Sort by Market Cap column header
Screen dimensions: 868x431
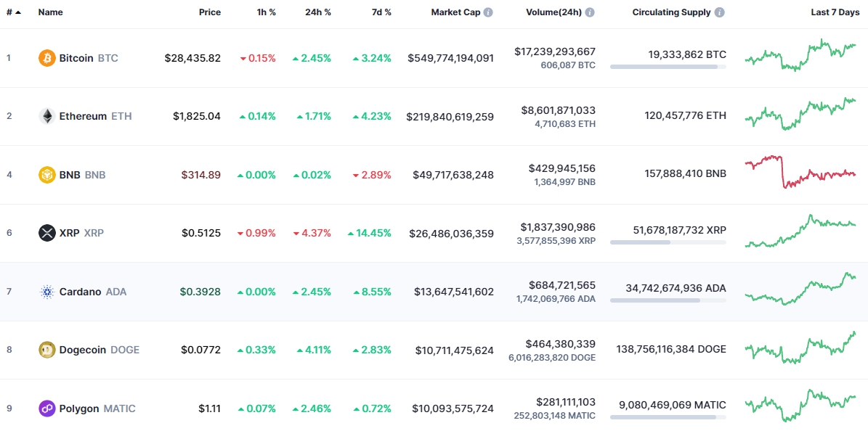[x=455, y=12]
